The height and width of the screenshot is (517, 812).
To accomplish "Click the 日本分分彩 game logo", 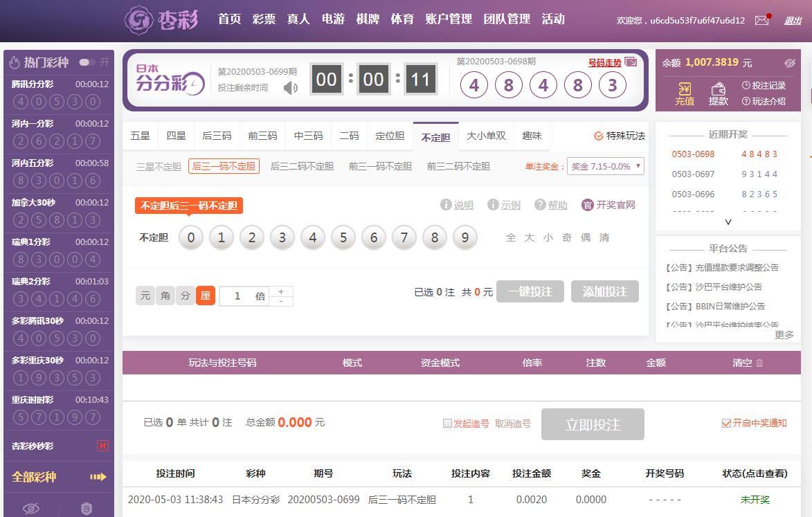I will pos(170,80).
